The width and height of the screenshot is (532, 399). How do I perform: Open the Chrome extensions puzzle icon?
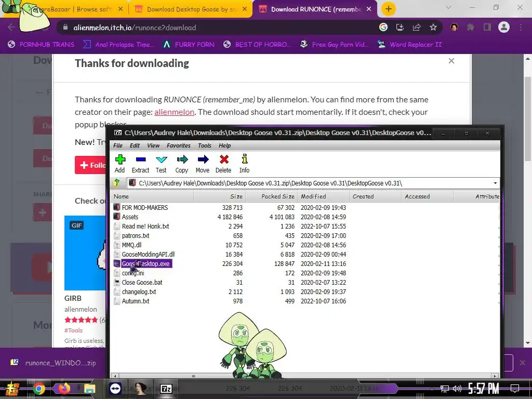471,28
